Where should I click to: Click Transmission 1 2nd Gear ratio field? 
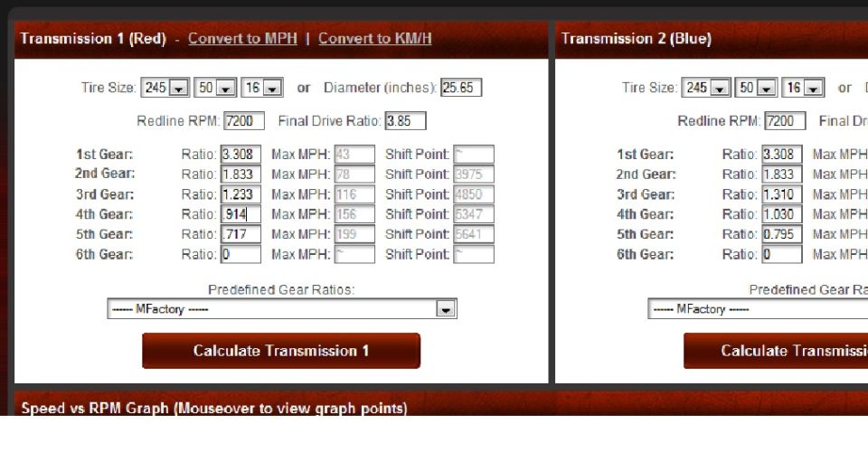[x=241, y=174]
